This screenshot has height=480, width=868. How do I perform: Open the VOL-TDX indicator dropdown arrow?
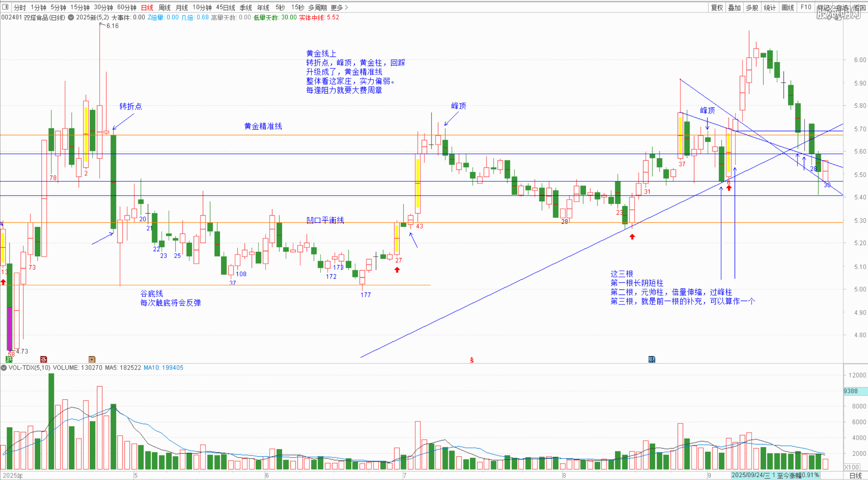pyautogui.click(x=4, y=368)
